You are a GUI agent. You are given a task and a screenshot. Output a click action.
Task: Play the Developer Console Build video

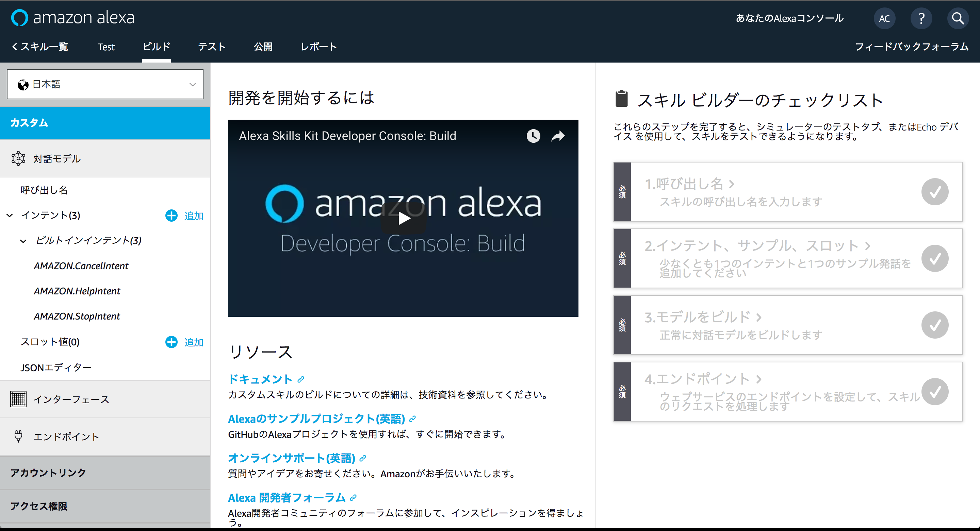click(x=403, y=219)
